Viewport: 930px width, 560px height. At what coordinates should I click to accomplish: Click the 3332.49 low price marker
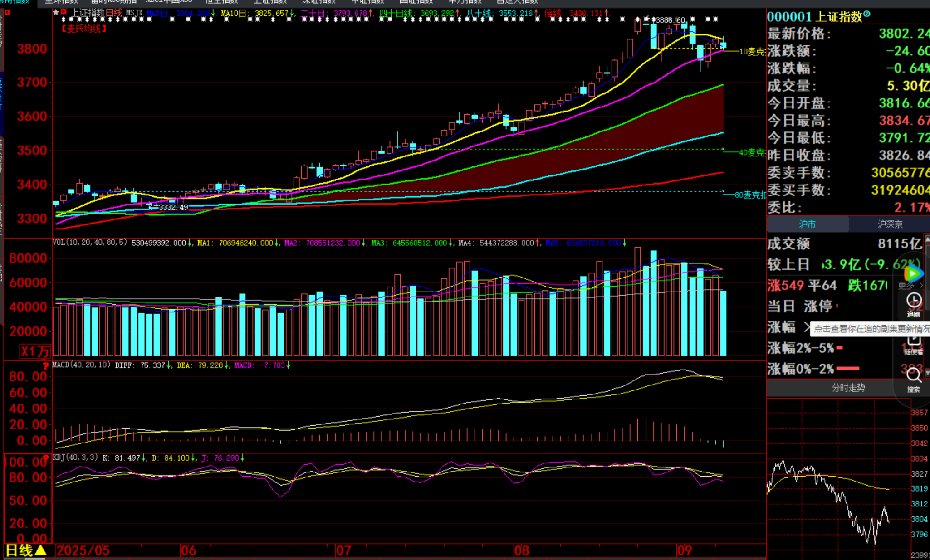pos(173,207)
